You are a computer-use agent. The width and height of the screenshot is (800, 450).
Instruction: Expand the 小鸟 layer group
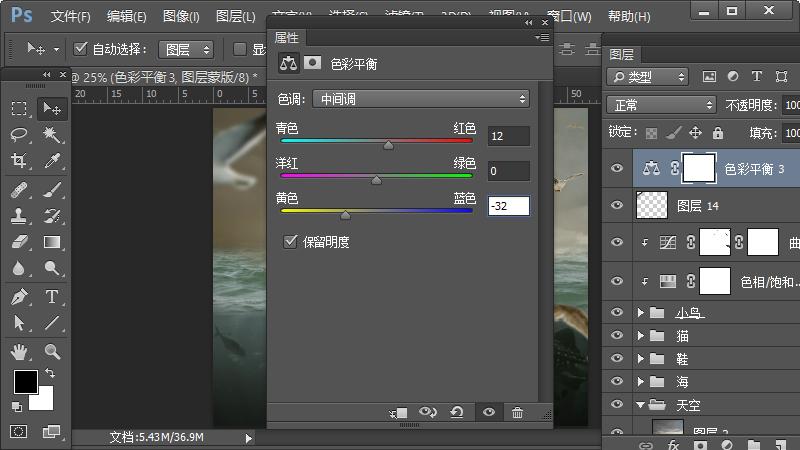click(x=640, y=312)
